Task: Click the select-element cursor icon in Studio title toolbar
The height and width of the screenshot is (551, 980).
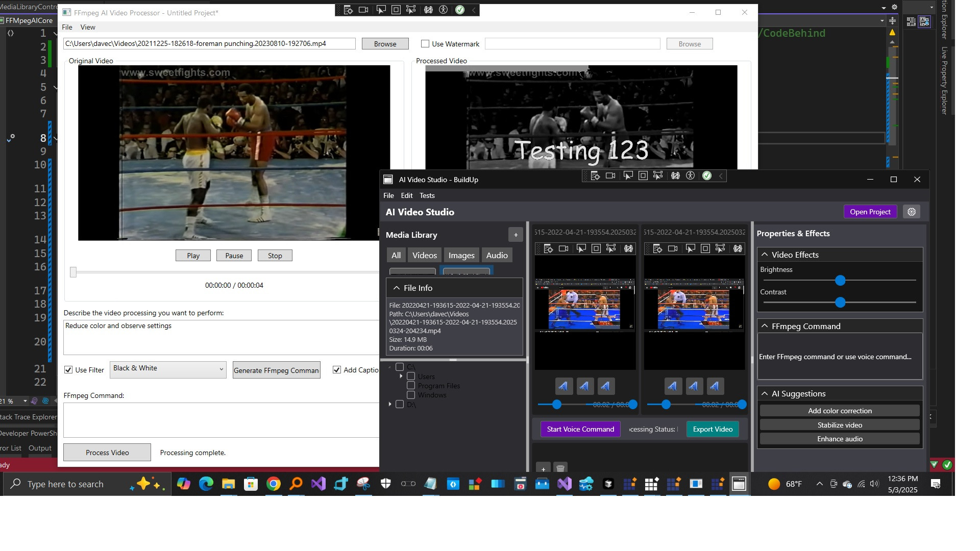Action: click(628, 176)
